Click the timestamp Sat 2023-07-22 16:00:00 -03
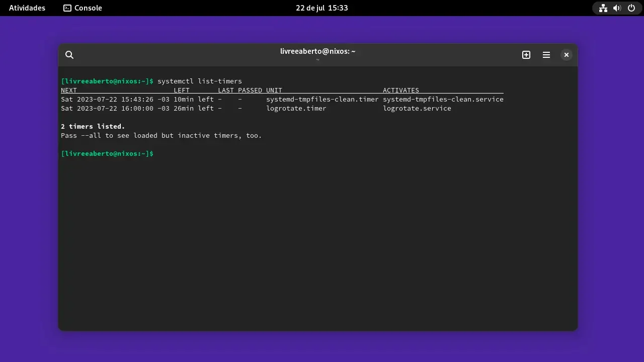Viewport: 644px width, 362px height. pos(115,109)
